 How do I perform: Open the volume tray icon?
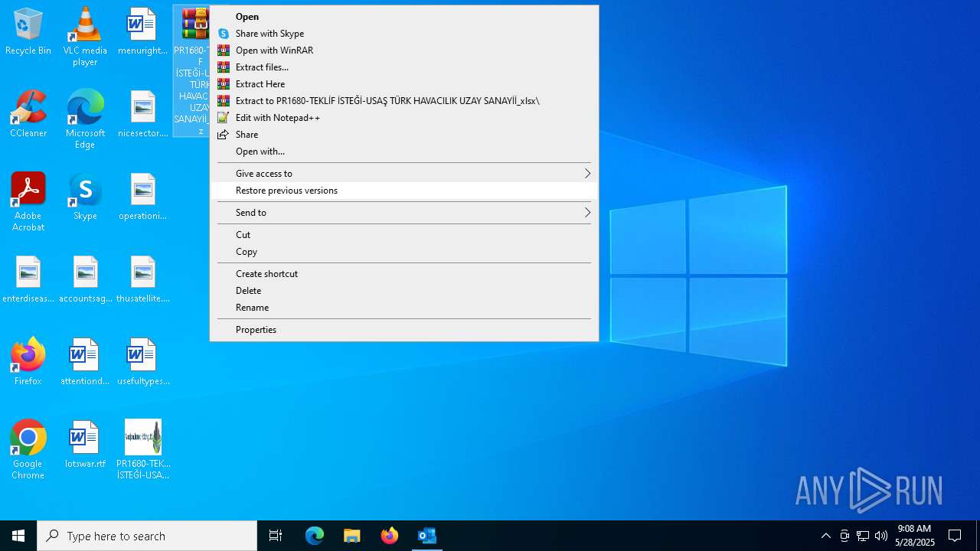tap(881, 536)
